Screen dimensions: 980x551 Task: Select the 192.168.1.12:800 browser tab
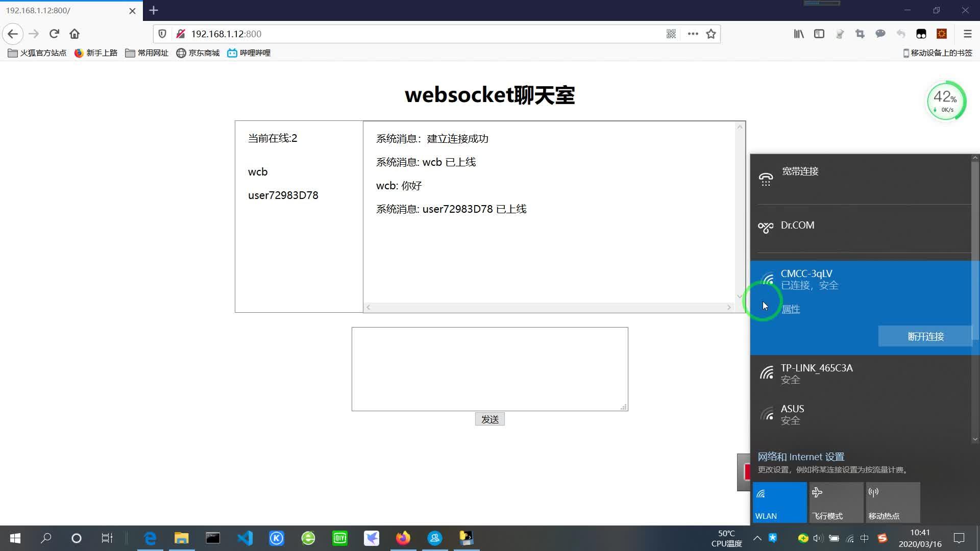pos(61,10)
